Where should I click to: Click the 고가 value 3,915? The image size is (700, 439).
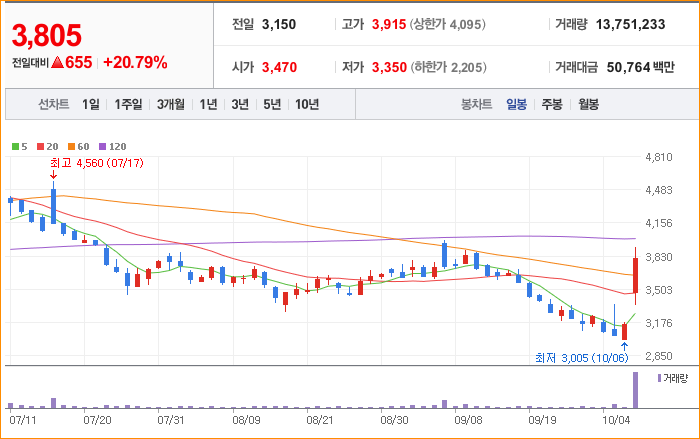pos(389,24)
